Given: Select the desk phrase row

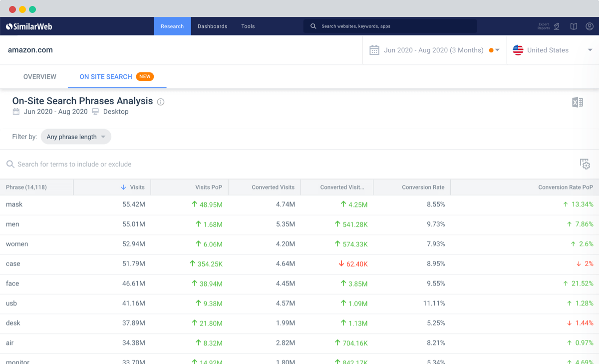Looking at the screenshot, I should [x=299, y=323].
